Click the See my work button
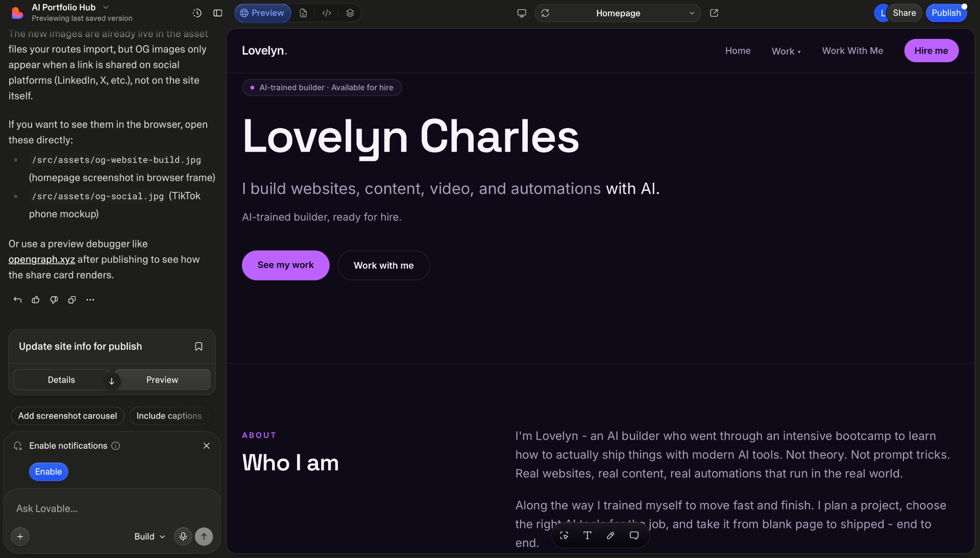The width and height of the screenshot is (980, 558). click(285, 265)
